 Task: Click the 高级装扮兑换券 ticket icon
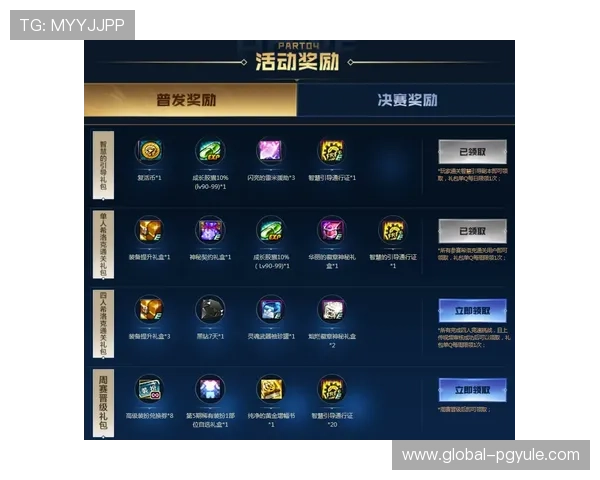(x=149, y=389)
